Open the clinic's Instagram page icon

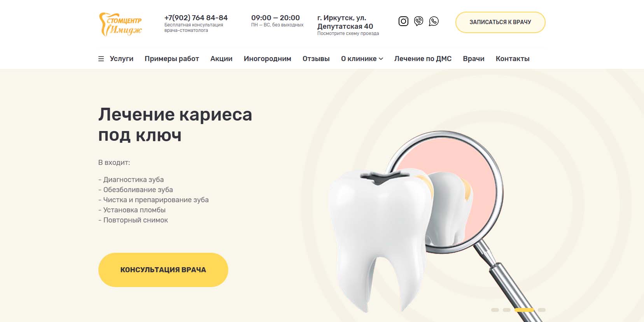click(x=403, y=21)
